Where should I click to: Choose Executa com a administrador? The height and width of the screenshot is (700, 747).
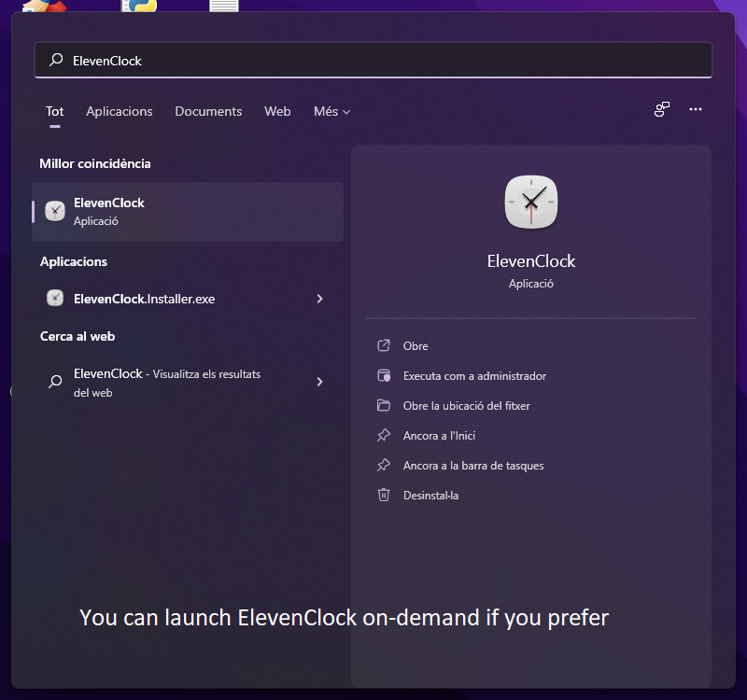[474, 375]
